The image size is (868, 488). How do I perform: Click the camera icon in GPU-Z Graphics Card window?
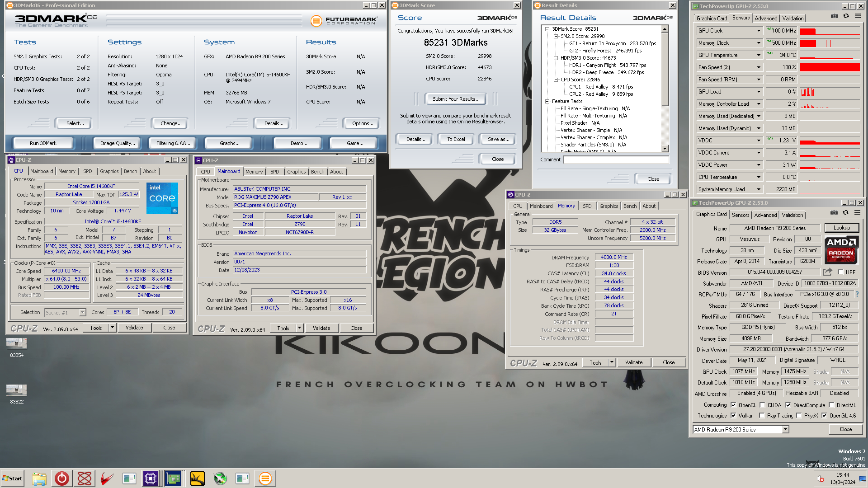pyautogui.click(x=834, y=213)
